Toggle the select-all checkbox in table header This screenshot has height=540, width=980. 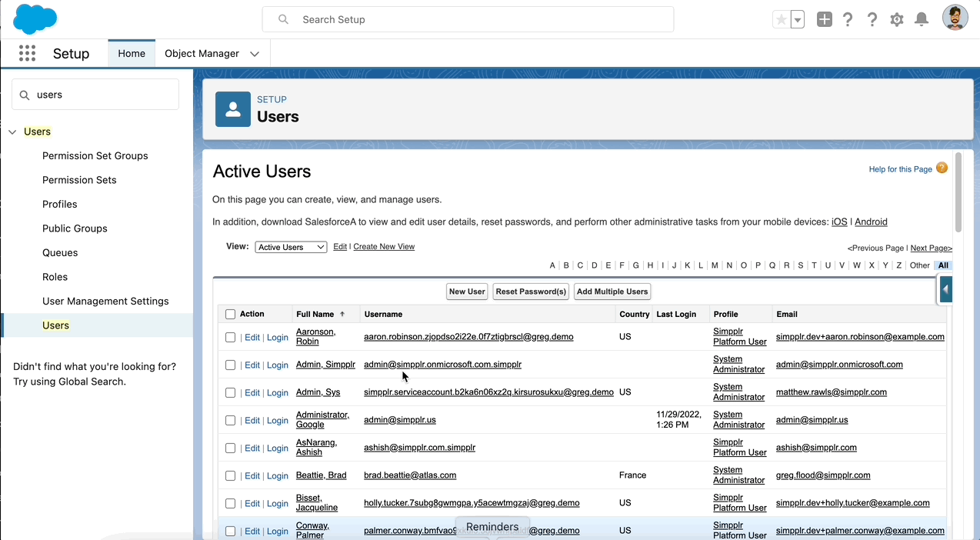click(231, 315)
